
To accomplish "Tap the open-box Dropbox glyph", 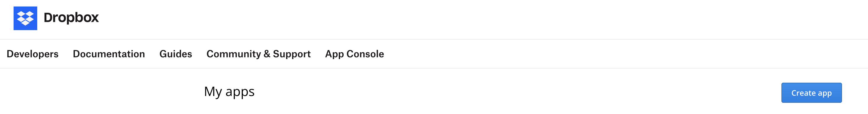I will coord(25,18).
